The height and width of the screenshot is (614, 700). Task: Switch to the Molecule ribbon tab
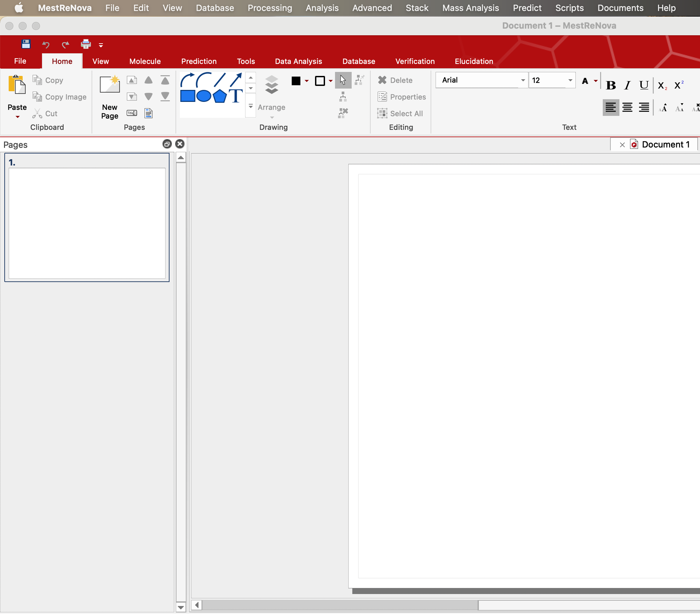point(145,61)
